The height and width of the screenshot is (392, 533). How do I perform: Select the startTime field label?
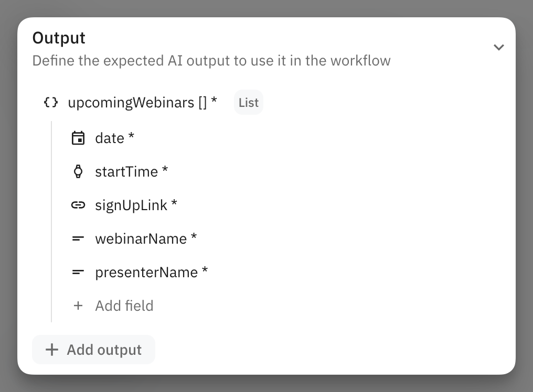click(125, 171)
